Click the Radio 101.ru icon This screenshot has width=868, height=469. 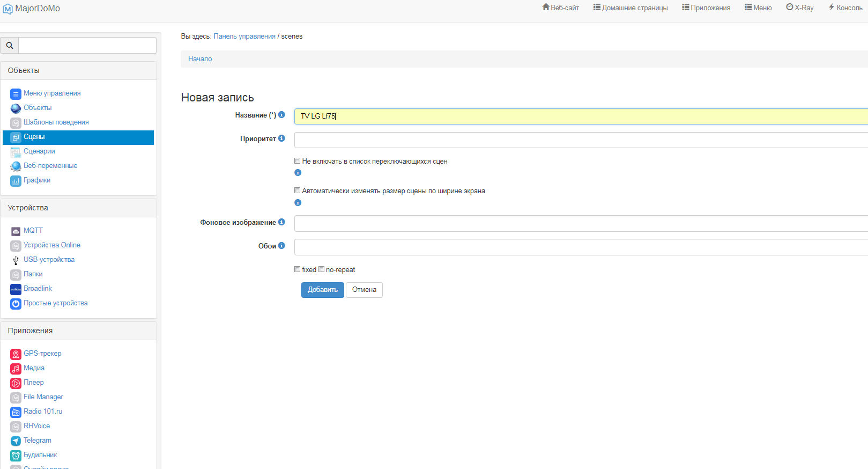tap(16, 412)
